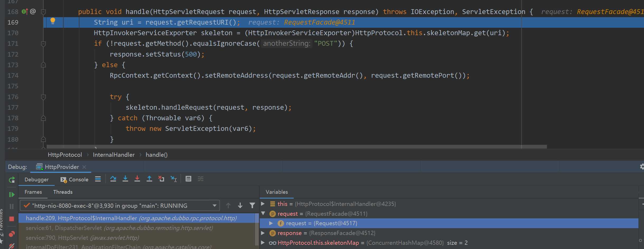
Task: Toggle Mute Breakpoints icon
Action: [12, 246]
